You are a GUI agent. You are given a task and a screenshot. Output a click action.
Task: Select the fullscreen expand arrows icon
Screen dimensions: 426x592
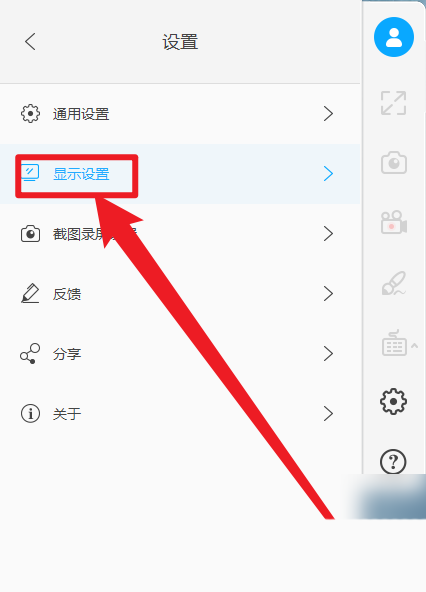(394, 103)
